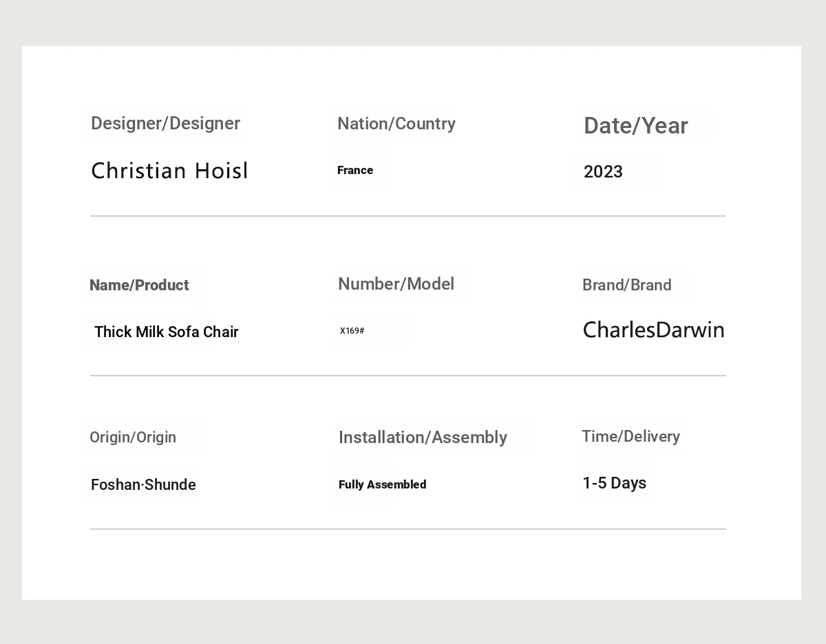Click the Name/Product label

[x=139, y=286]
